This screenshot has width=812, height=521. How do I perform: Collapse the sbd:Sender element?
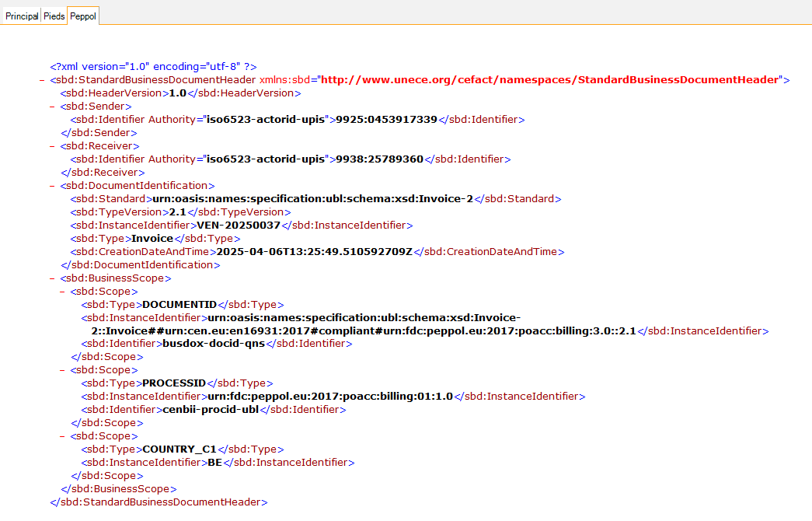[x=52, y=107]
